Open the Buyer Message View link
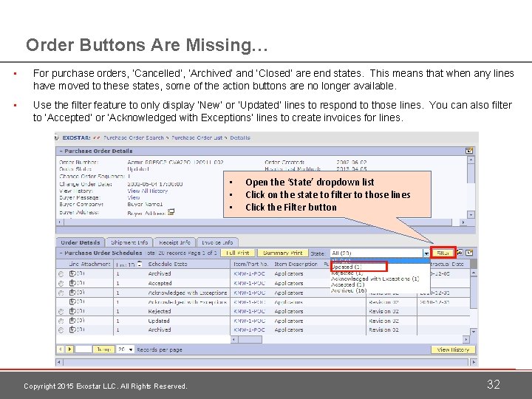532x399 pixels. pyautogui.click(x=133, y=197)
